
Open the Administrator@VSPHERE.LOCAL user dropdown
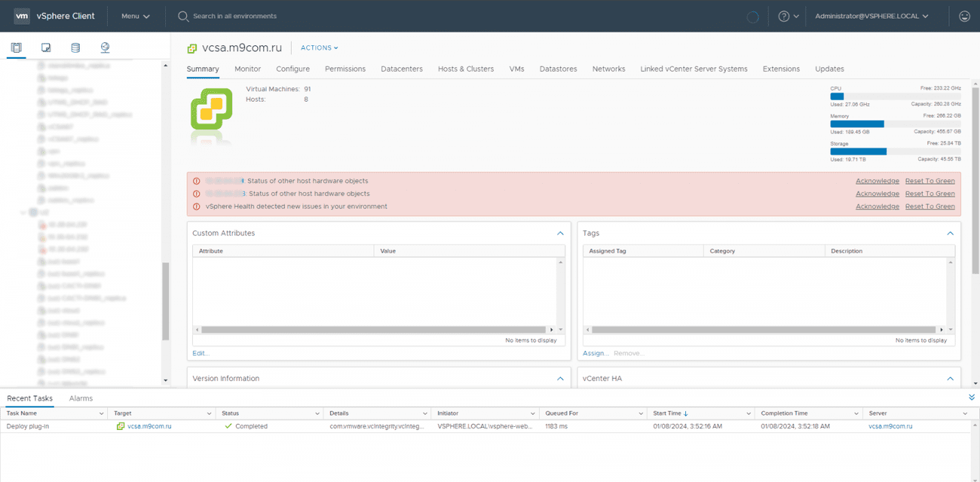[x=871, y=16]
